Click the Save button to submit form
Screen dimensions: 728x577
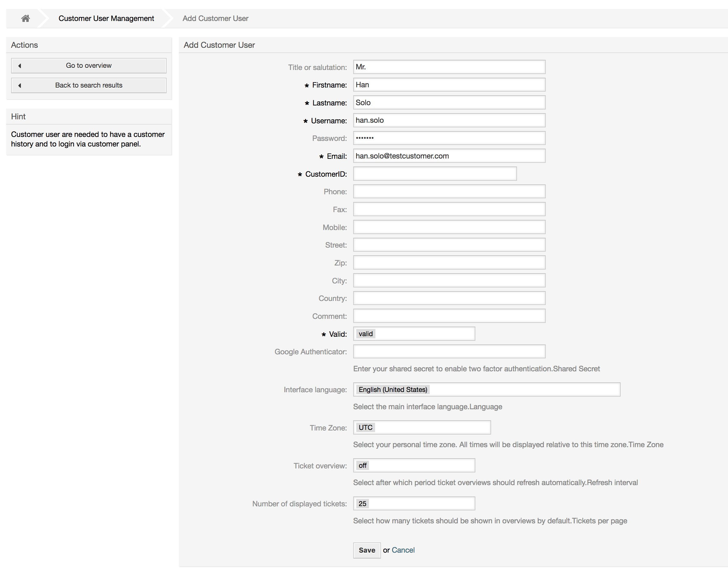[x=366, y=550]
